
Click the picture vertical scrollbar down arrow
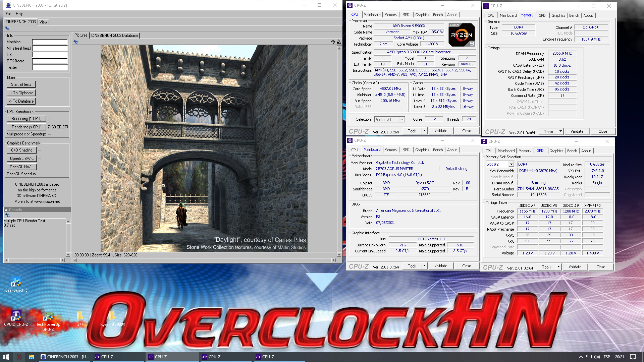coord(339,255)
